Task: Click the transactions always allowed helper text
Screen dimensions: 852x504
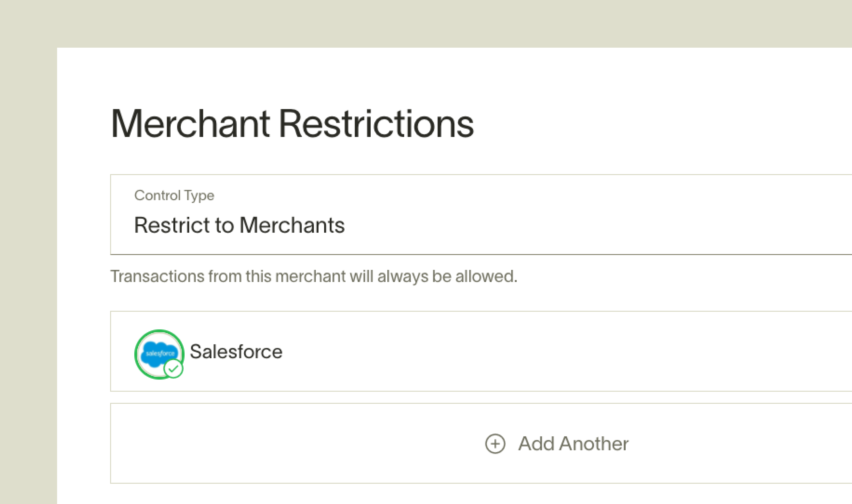Action: [313, 276]
